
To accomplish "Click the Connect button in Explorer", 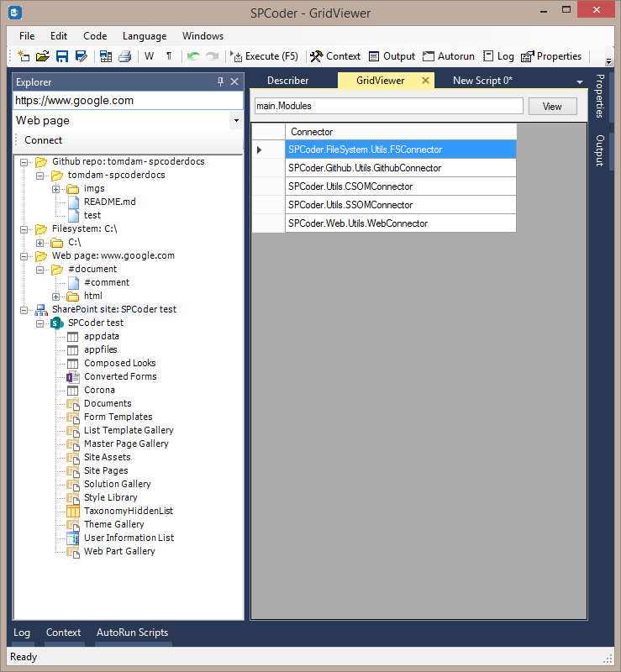I will coord(44,140).
